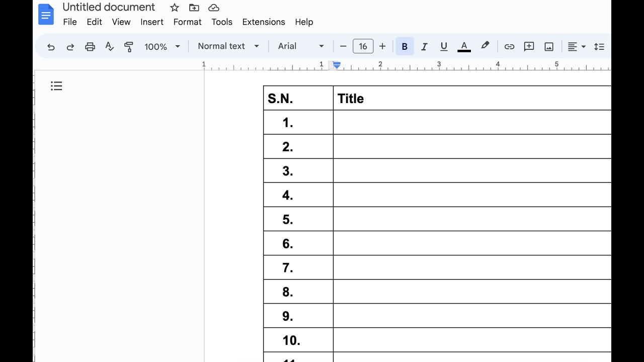The width and height of the screenshot is (644, 362).
Task: Toggle Bold formatting
Action: pos(405,47)
